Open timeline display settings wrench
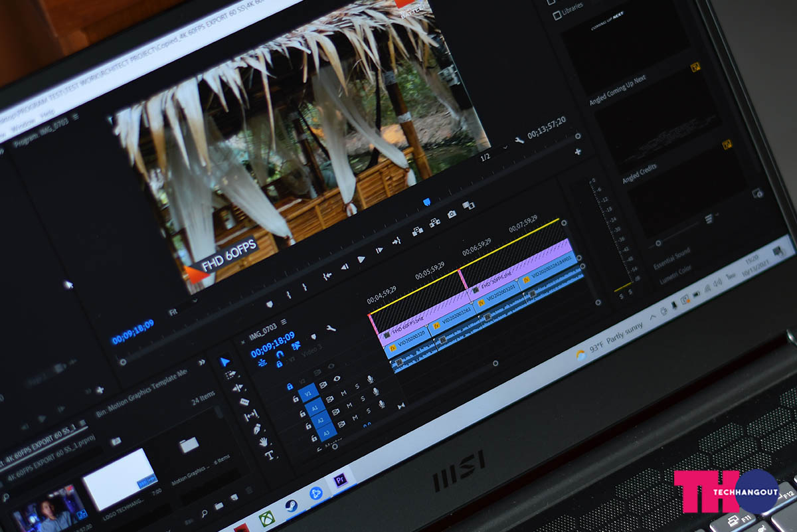The height and width of the screenshot is (532, 797). click(x=331, y=328)
